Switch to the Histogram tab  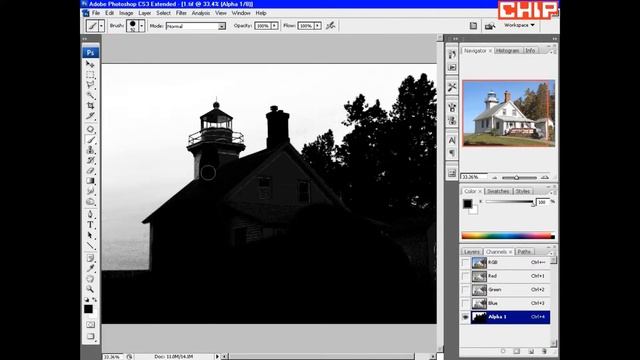coord(508,51)
